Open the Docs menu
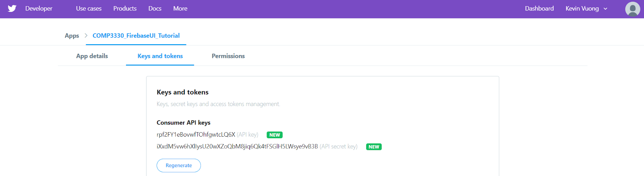Image resolution: width=644 pixels, height=176 pixels. click(x=155, y=8)
